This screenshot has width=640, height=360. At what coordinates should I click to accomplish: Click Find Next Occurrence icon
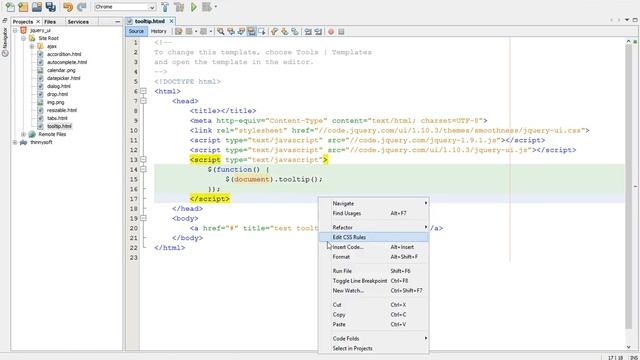pos(241,31)
